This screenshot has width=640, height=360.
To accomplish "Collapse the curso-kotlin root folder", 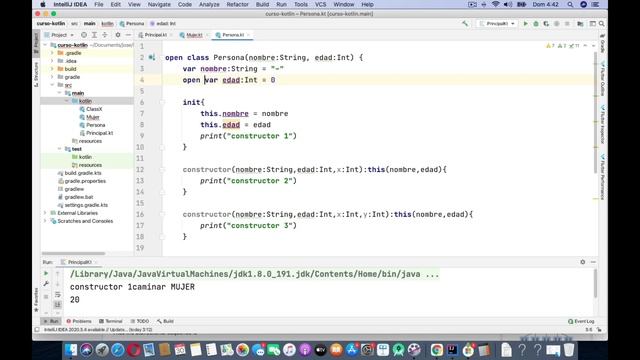I will [45, 45].
